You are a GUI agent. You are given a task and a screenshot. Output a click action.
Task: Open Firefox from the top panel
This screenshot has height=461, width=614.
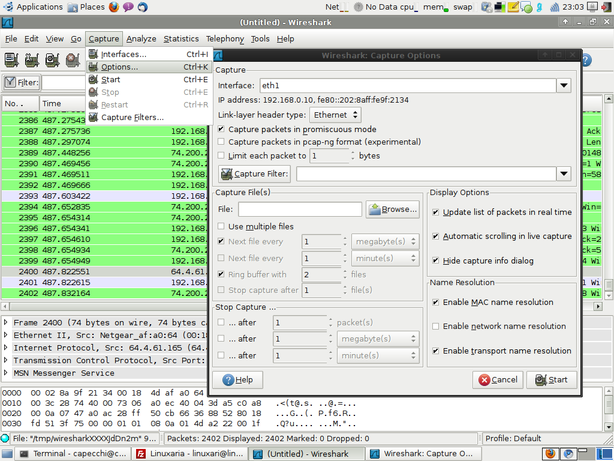[x=114, y=7]
